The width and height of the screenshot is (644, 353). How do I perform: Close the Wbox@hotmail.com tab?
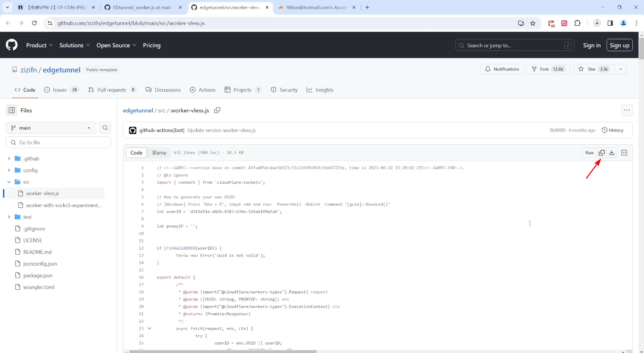[x=354, y=7]
